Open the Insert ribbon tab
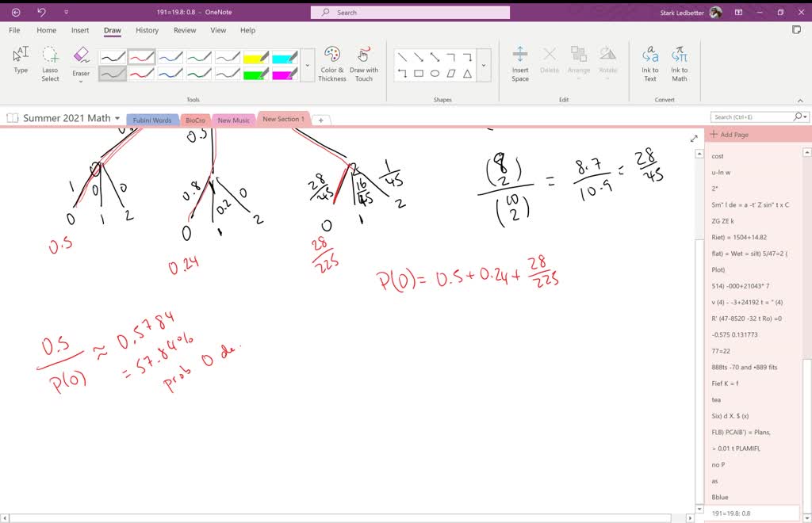Image resolution: width=812 pixels, height=523 pixels. coord(80,30)
